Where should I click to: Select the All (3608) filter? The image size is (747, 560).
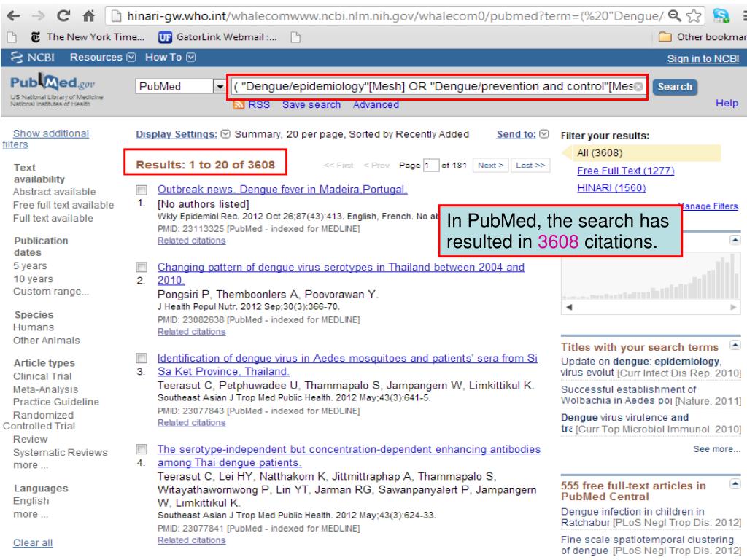pos(600,153)
